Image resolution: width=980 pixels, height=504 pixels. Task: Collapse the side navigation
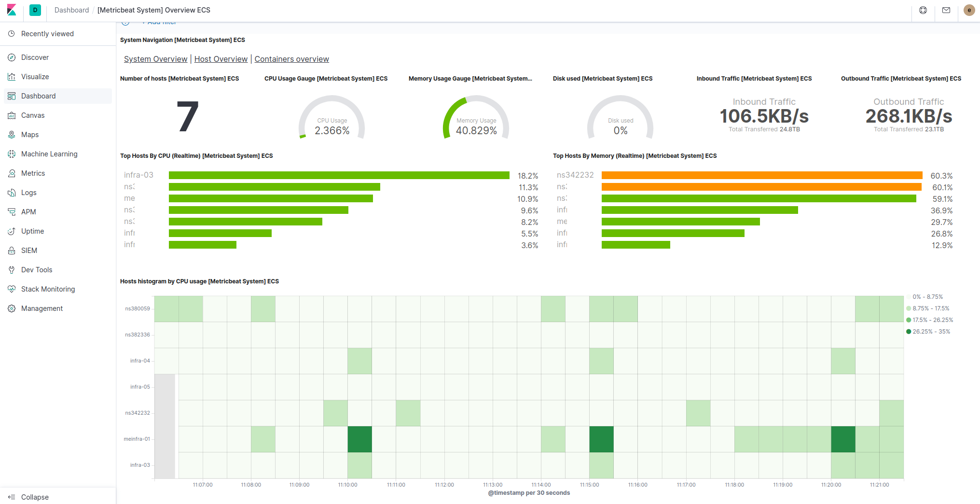click(35, 497)
